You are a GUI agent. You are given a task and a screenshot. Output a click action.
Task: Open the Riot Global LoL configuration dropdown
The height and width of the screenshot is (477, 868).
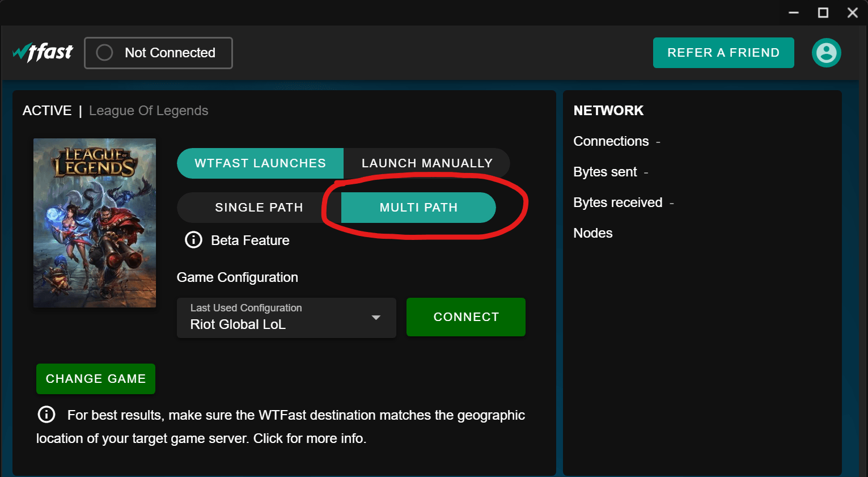(286, 318)
